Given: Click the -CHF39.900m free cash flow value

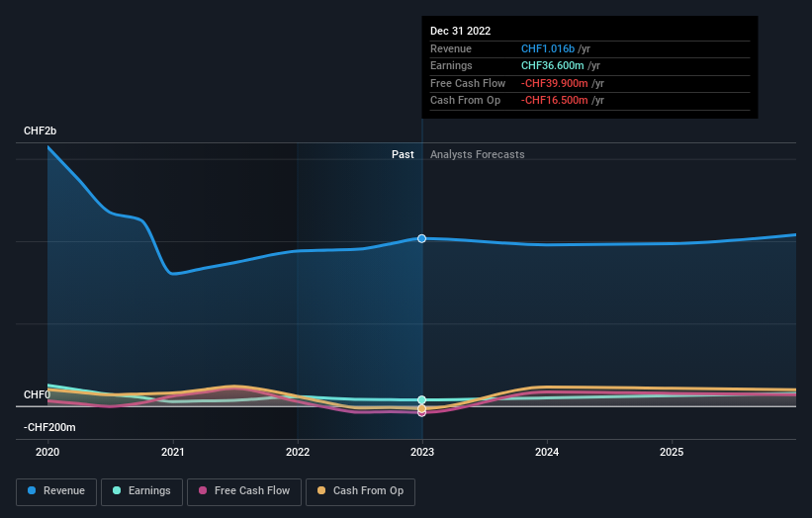Looking at the screenshot, I should (555, 83).
